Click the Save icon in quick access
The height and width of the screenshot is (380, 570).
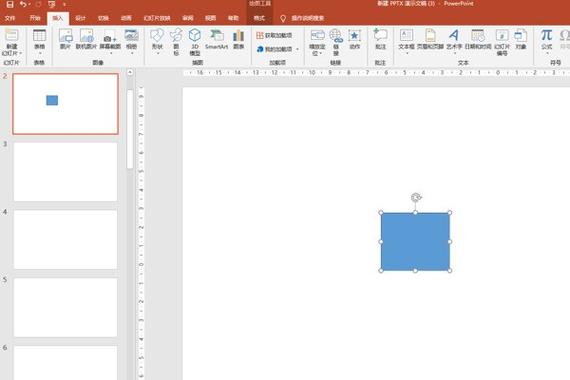click(x=10, y=4)
